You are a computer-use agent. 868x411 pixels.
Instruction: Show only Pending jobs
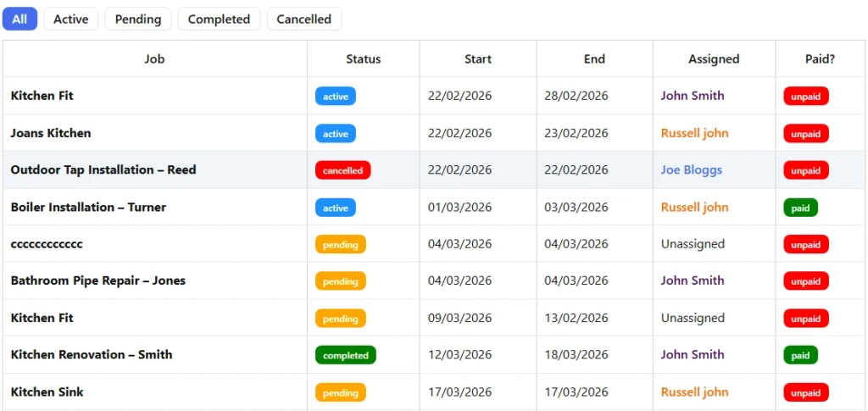[138, 19]
